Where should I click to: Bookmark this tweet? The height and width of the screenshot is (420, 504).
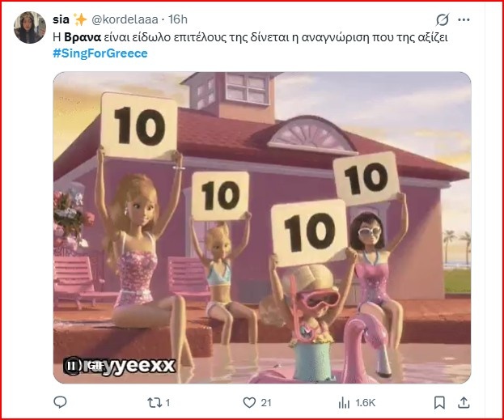(439, 403)
